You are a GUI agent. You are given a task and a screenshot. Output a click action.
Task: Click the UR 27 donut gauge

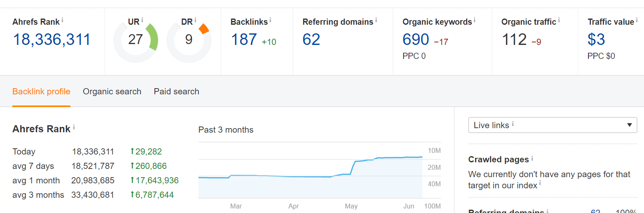coord(136,40)
